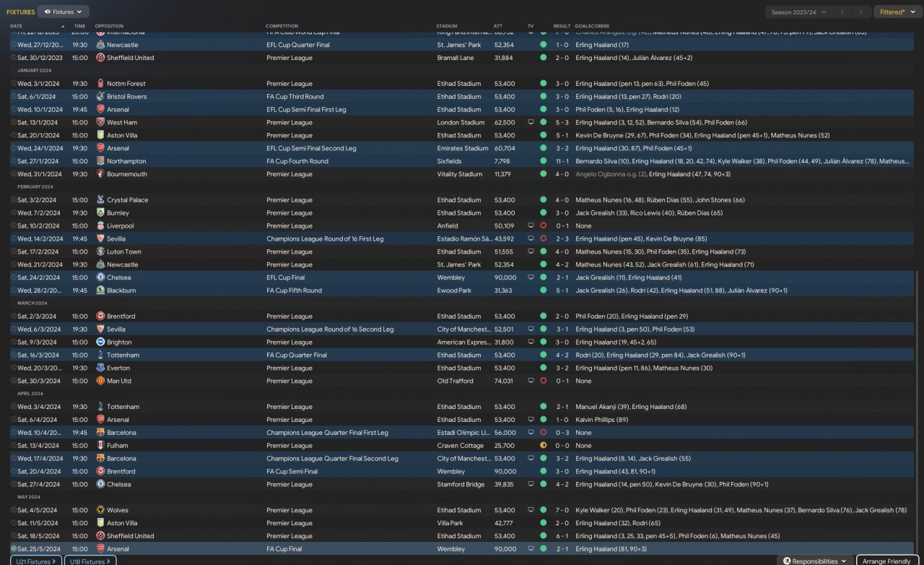The height and width of the screenshot is (565, 924).
Task: Open the U18 Fixtures link
Action: point(89,561)
